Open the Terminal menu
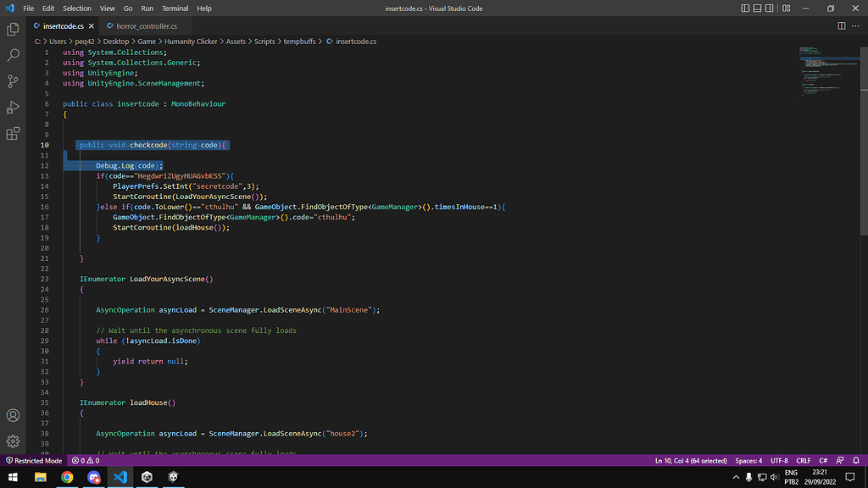Screen dimensions: 868x488 (x=175, y=8)
